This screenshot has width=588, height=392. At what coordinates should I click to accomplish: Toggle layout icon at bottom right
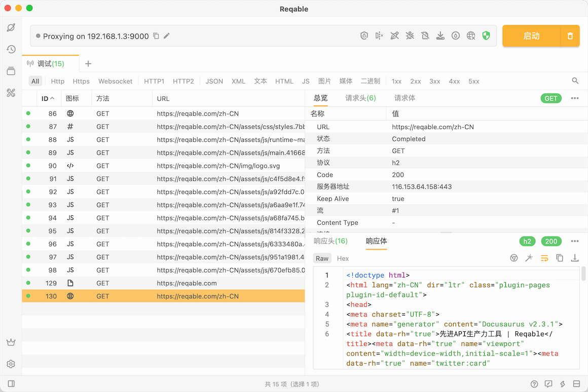point(577,384)
